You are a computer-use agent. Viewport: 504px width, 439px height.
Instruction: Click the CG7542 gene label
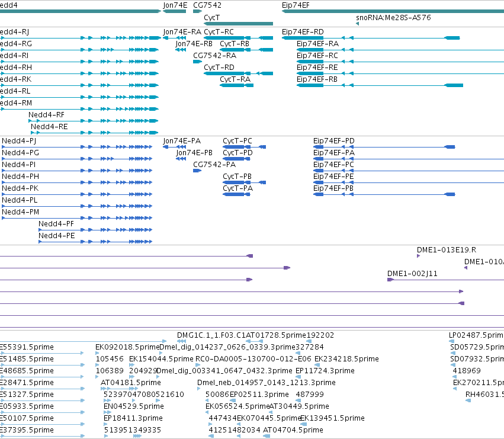(207, 5)
